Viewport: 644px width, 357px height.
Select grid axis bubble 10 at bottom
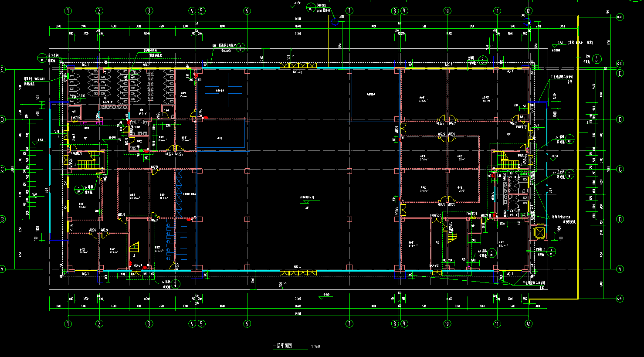pos(447,324)
